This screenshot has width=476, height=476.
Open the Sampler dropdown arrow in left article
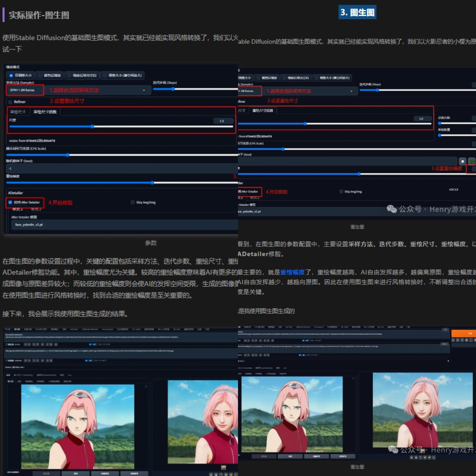[x=144, y=90]
